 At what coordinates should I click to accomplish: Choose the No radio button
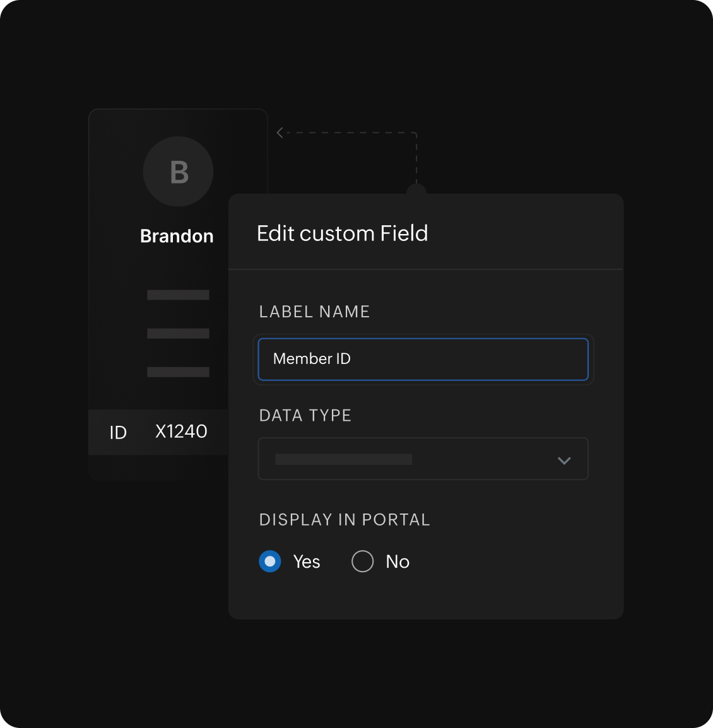(362, 561)
